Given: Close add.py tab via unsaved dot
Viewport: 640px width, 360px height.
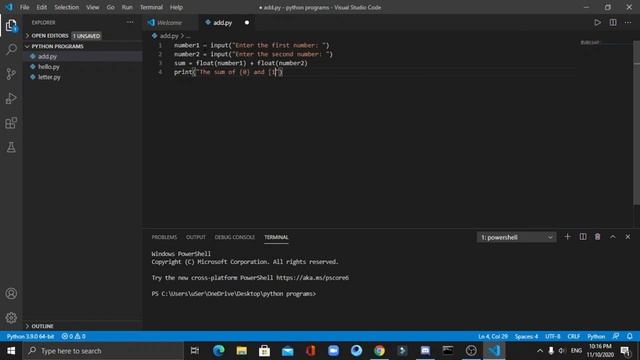Looking at the screenshot, I should click(x=247, y=22).
